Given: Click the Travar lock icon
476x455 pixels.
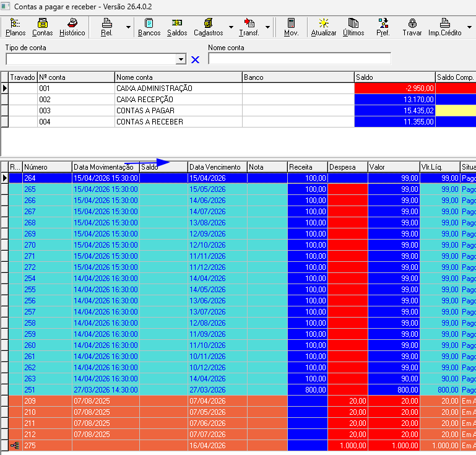Looking at the screenshot, I should [412, 27].
